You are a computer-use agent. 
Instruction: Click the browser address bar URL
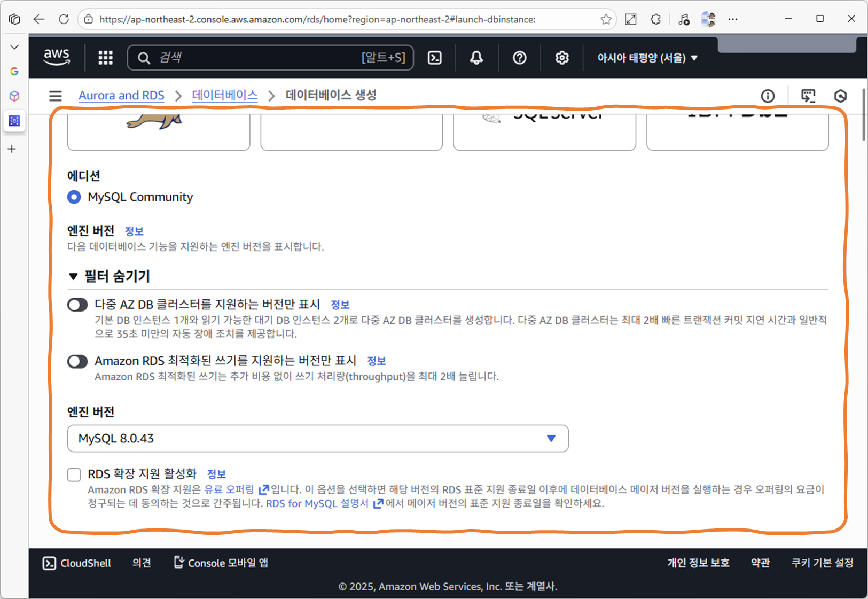coord(317,19)
